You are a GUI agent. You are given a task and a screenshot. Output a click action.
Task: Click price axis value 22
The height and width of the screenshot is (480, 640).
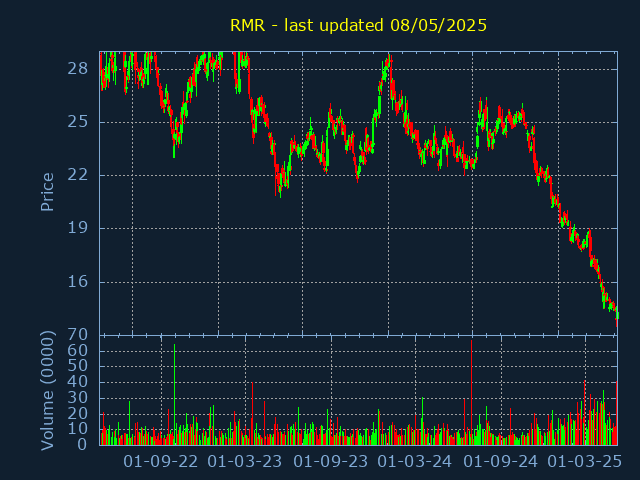pyautogui.click(x=78, y=175)
